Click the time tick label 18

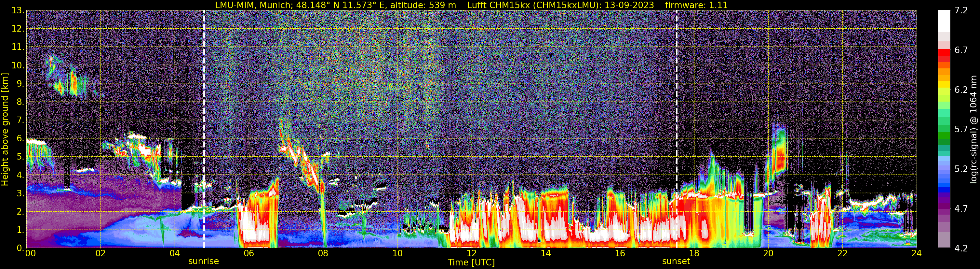point(694,253)
